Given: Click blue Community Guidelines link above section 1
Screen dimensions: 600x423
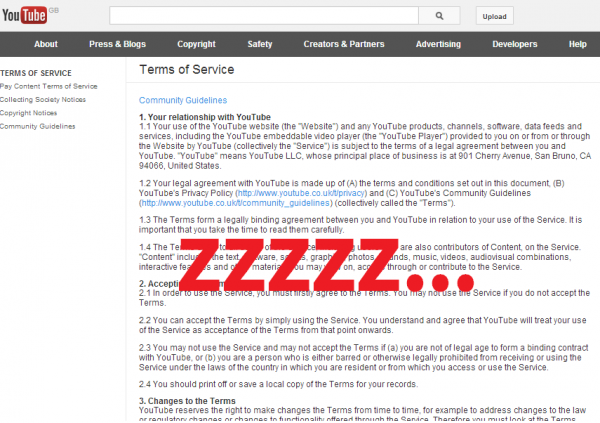Looking at the screenshot, I should tap(183, 100).
